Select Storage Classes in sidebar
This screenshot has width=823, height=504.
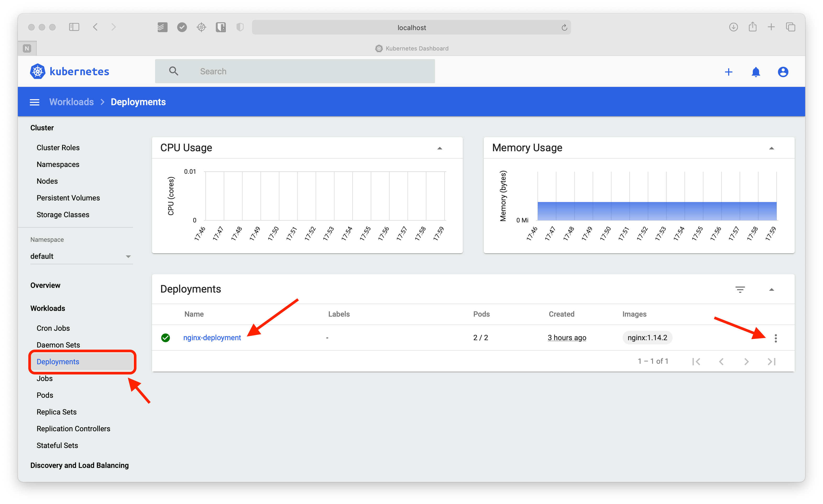(63, 215)
